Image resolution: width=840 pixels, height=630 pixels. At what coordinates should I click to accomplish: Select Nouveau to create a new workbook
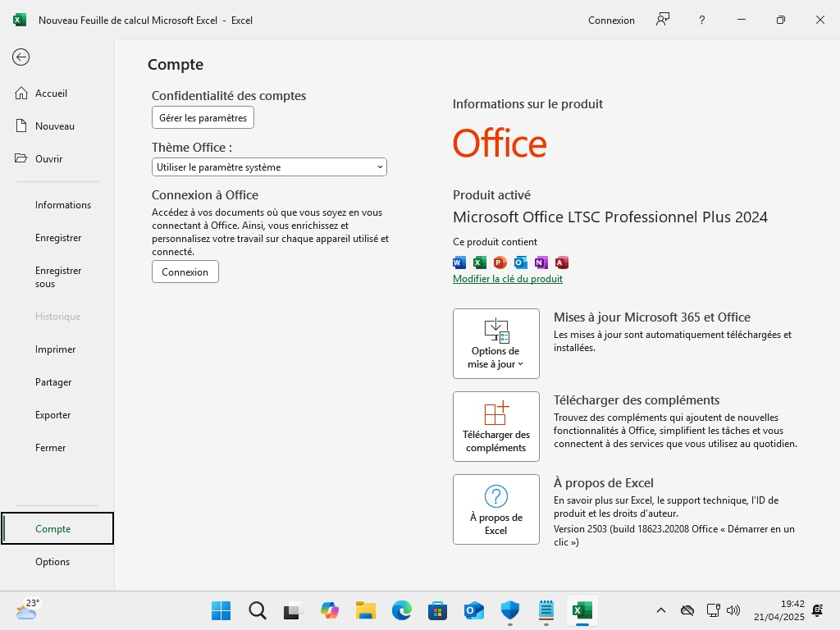(54, 126)
